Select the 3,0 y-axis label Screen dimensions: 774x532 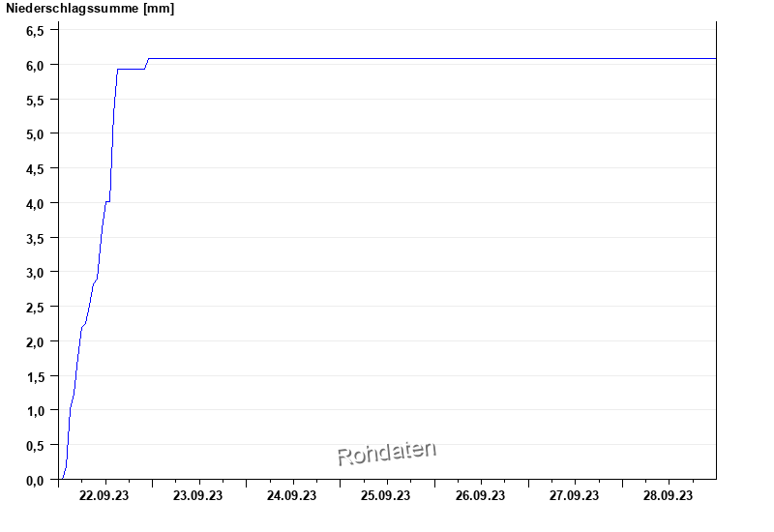coord(35,273)
